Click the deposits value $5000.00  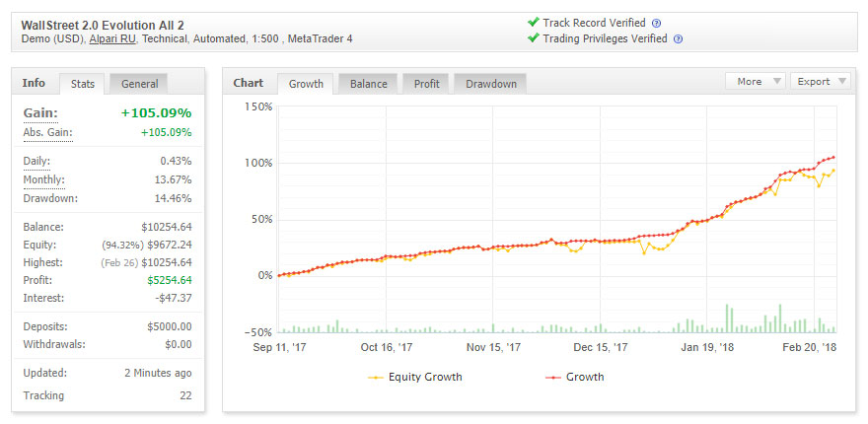170,326
